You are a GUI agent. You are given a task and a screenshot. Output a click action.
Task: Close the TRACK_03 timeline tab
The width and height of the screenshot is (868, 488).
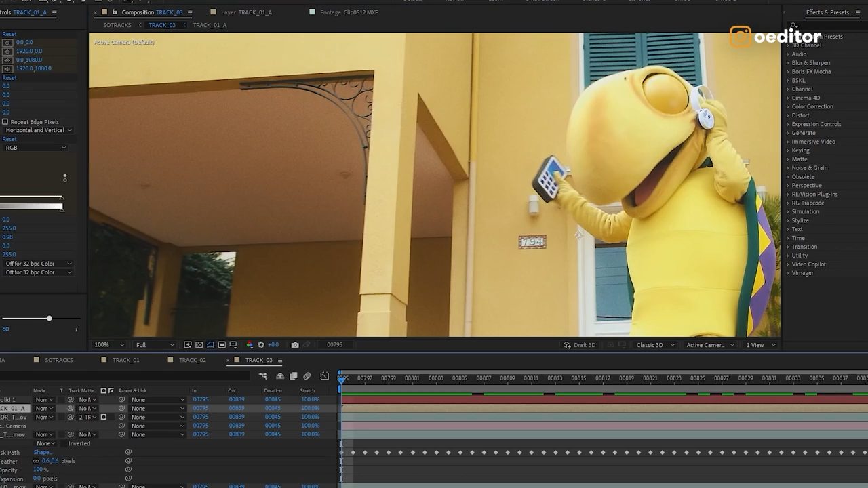tap(228, 361)
